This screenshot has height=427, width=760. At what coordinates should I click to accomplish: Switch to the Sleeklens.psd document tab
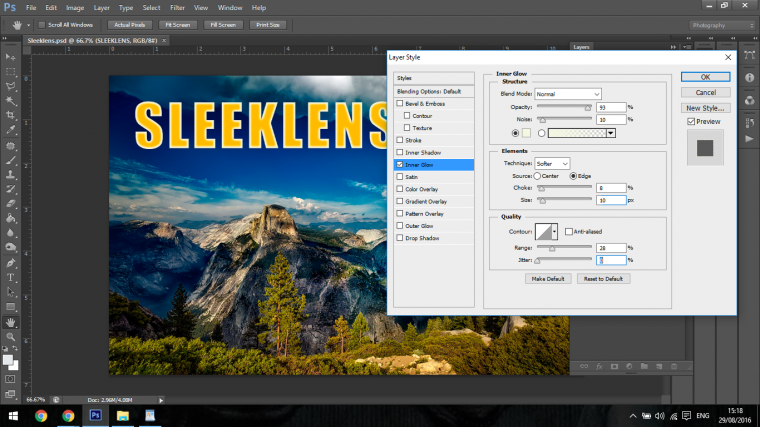pos(92,40)
